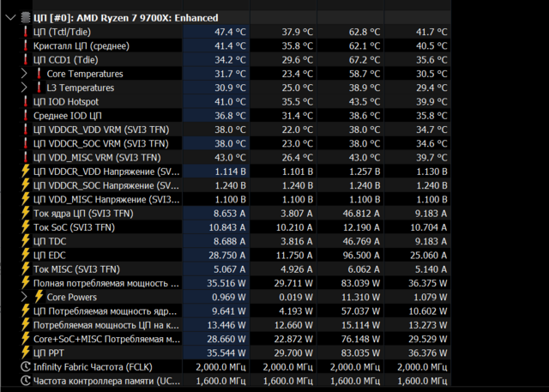The height and width of the screenshot is (392, 549).
Task: Expand the L3 Temperatures subgroup
Action: click(x=24, y=87)
